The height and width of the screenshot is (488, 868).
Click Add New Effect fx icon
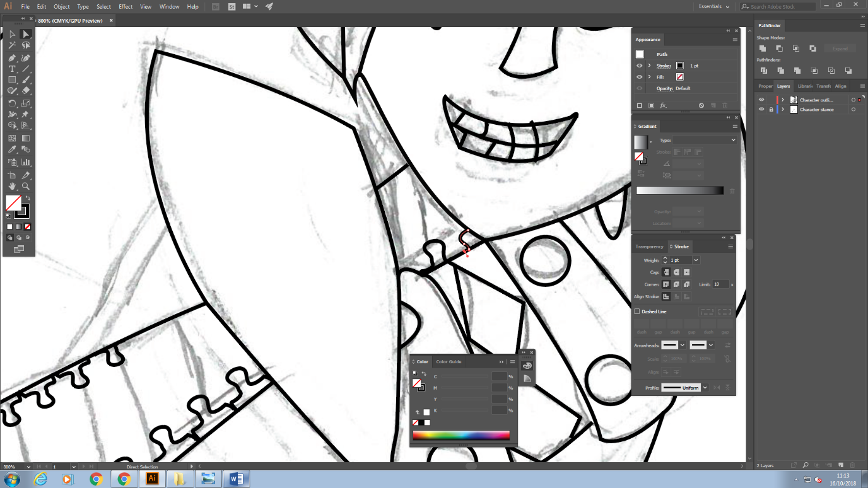[x=663, y=105]
